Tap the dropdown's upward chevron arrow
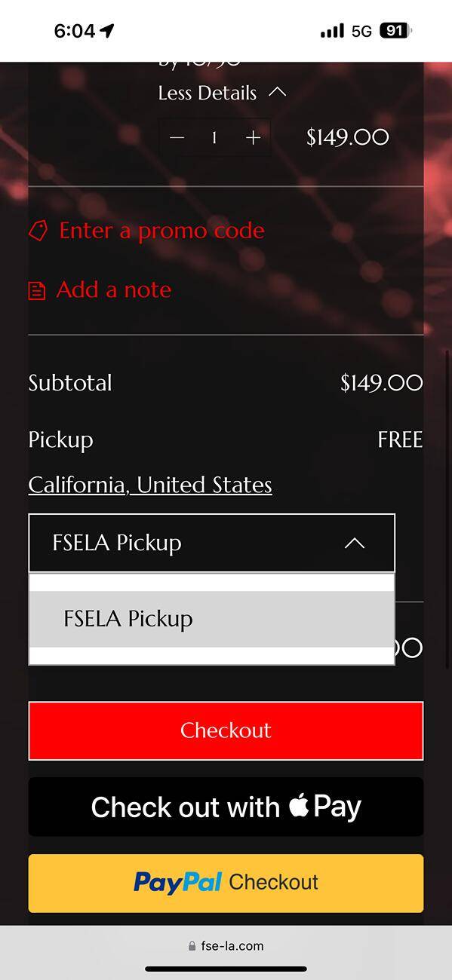The image size is (452, 980). click(355, 543)
